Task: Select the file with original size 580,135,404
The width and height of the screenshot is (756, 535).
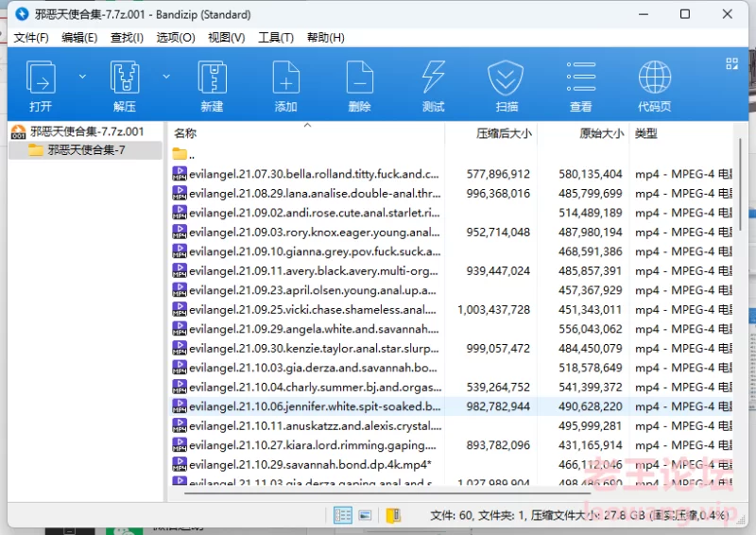Action: coord(452,174)
